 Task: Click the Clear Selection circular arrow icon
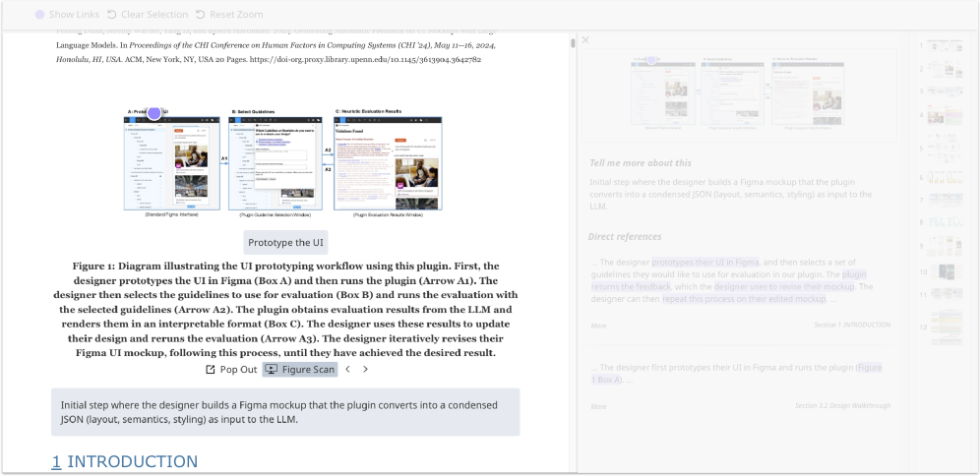point(111,15)
